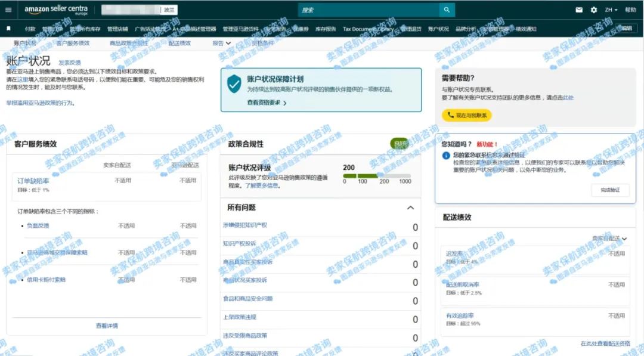
Task: Click 在此处查看配送资格 link
Action: pos(605,343)
